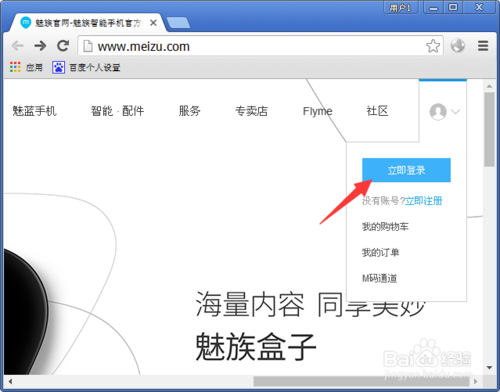Click the 立即登录 login button

coord(406,170)
